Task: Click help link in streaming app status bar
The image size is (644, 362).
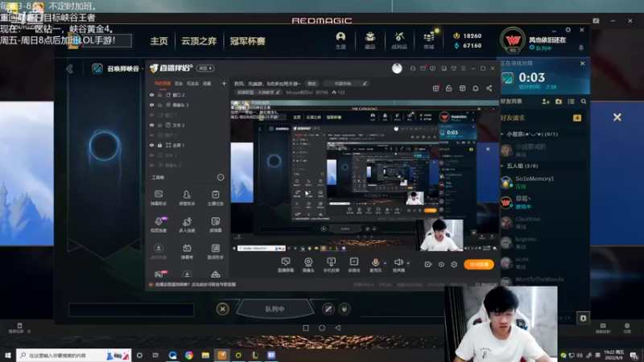Action: 195,284
